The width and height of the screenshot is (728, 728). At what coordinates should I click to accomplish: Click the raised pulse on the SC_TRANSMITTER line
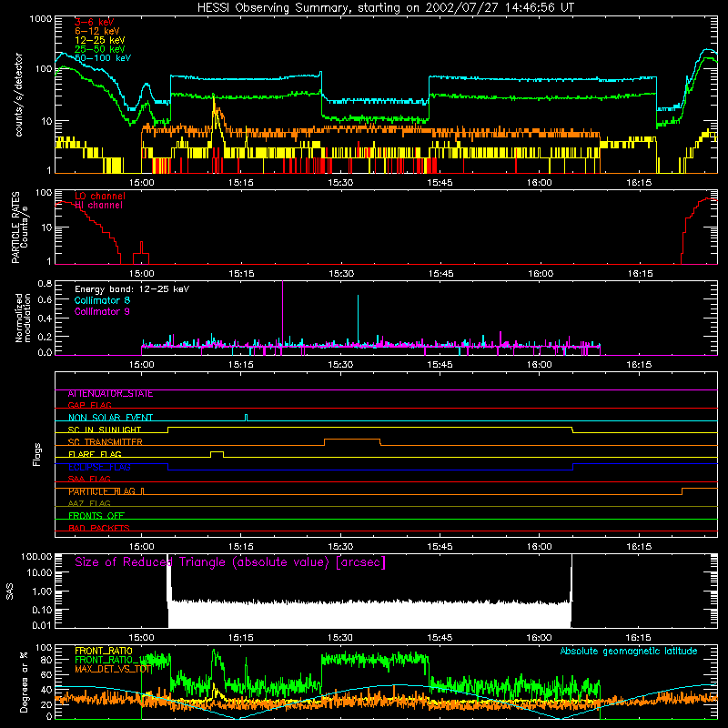click(352, 441)
